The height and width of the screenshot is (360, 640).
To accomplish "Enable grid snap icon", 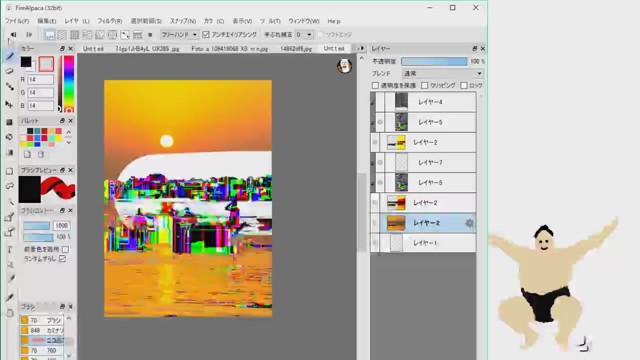I will [x=75, y=35].
